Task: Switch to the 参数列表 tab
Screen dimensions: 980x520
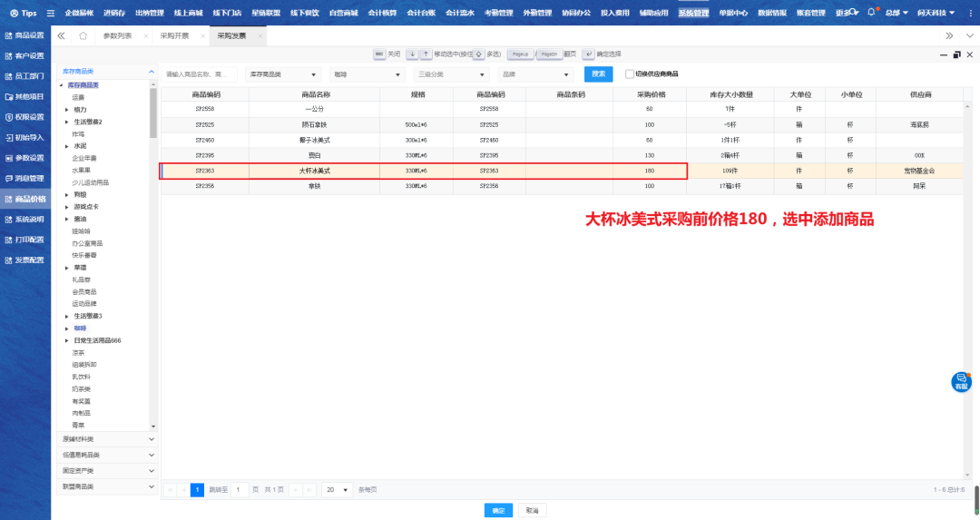Action: click(x=117, y=35)
